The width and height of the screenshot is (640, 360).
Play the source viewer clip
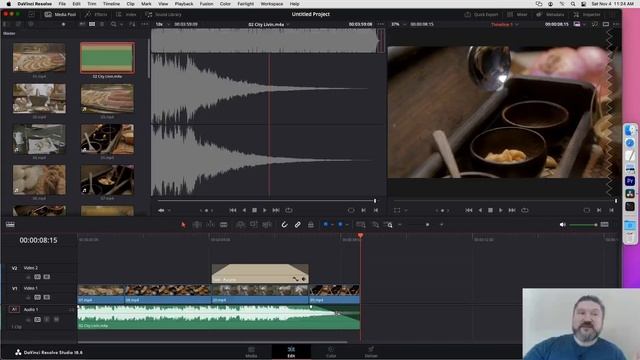point(265,210)
